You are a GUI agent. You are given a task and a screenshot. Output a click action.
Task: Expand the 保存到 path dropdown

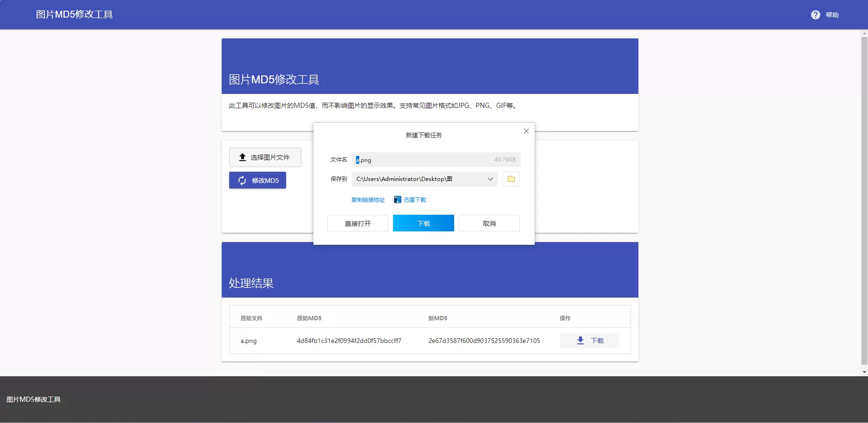pyautogui.click(x=490, y=179)
